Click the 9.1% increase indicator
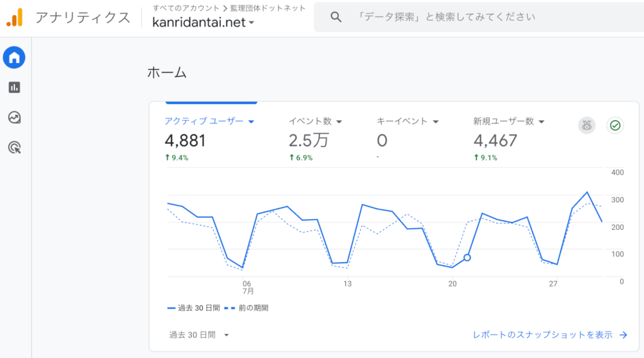This screenshot has width=644, height=358. [x=486, y=158]
